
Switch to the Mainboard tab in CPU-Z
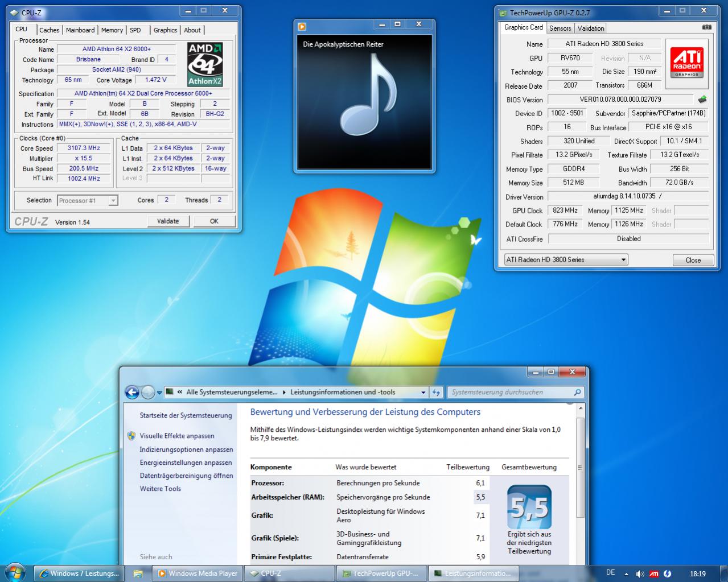[x=80, y=30]
